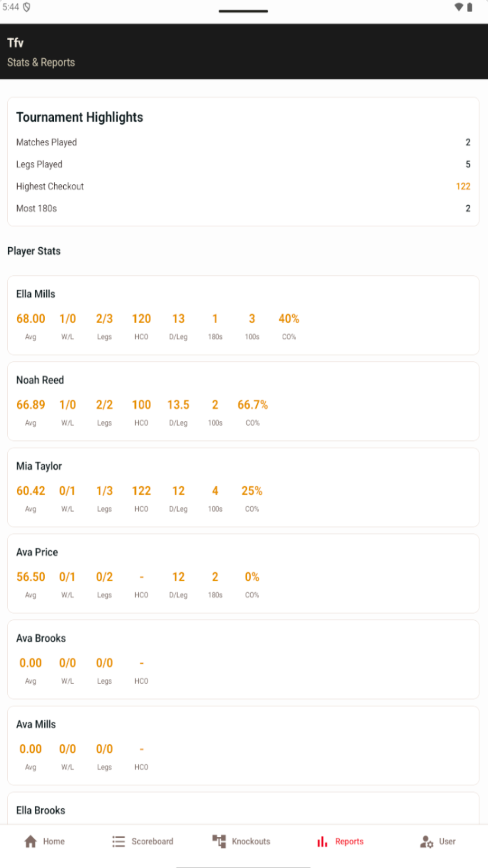488x868 pixels.
Task: Tap the Reports bar chart icon
Action: (x=322, y=841)
